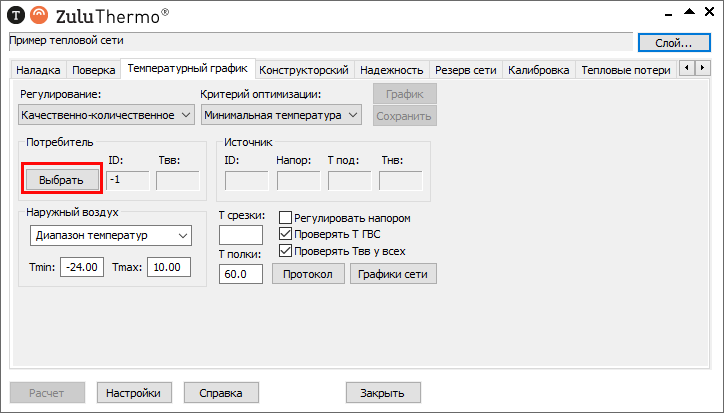The image size is (724, 413).
Task: Click the consumer ID field showing -1
Action: (128, 181)
